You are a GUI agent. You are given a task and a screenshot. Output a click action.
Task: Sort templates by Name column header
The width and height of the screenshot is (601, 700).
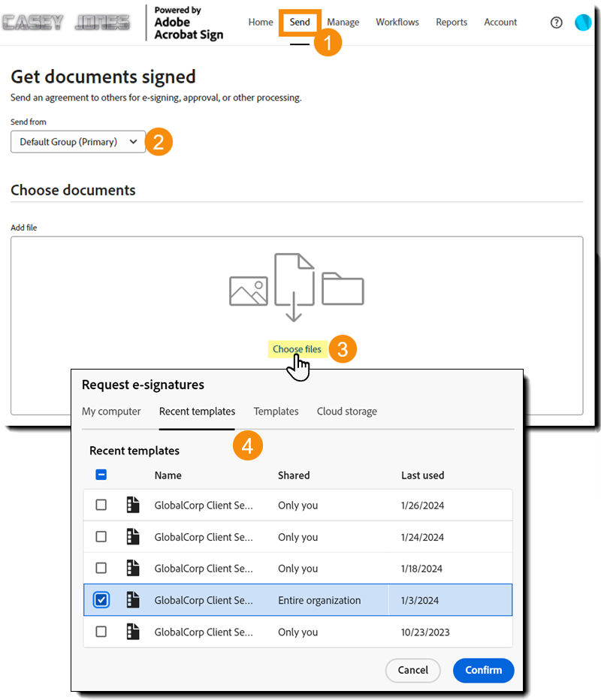[168, 475]
